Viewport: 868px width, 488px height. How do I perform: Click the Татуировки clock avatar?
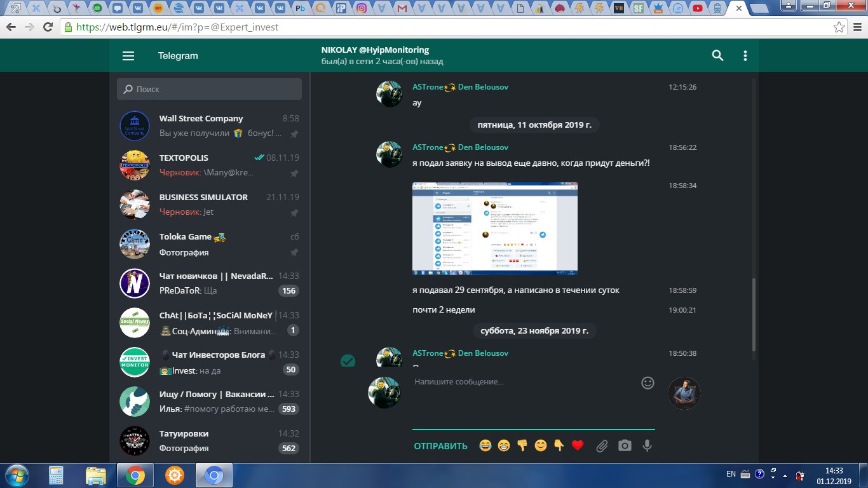(135, 441)
